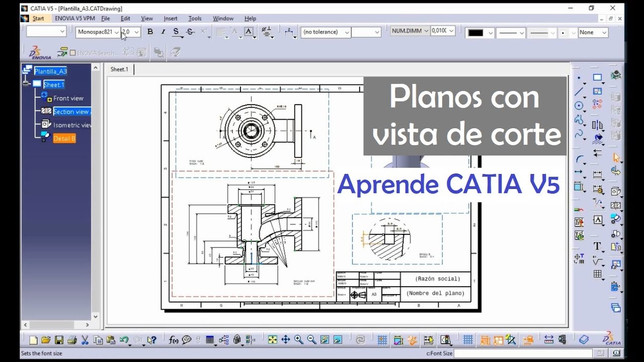
Task: Click the What's This help icon
Action: (x=152, y=340)
